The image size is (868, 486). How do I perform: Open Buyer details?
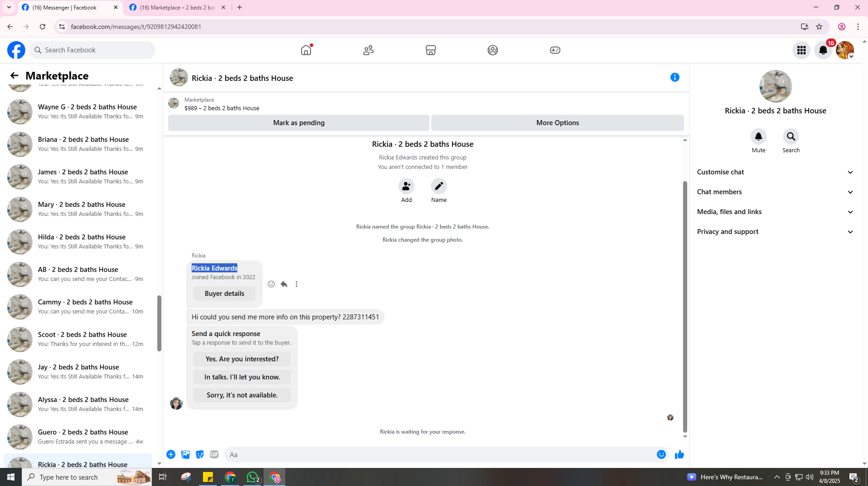[224, 294]
